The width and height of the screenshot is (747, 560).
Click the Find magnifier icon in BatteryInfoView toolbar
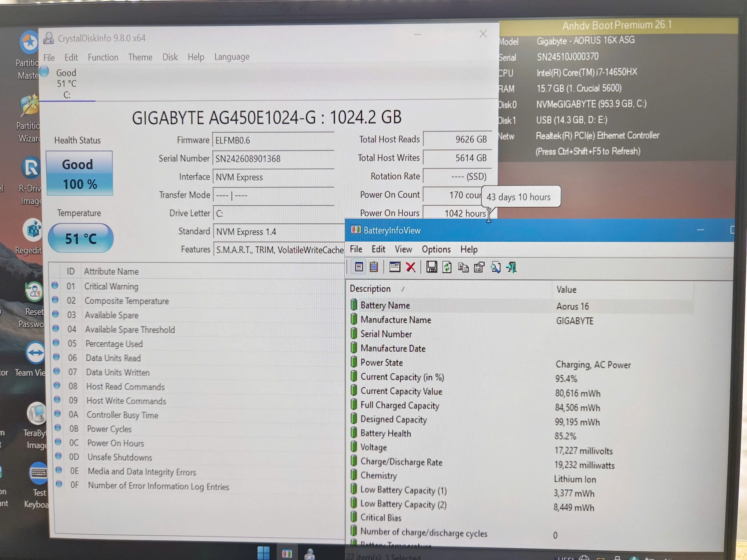(495, 268)
